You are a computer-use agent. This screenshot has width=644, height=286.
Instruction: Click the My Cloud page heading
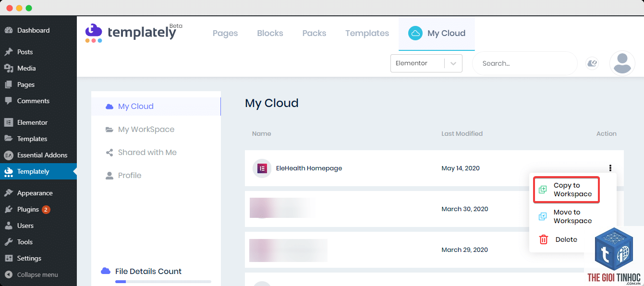pos(272,103)
